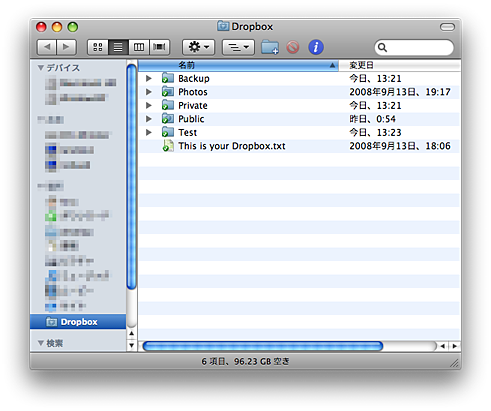Open Dropbox in the sidebar
Screen dimensions: 491x411
[x=78, y=322]
